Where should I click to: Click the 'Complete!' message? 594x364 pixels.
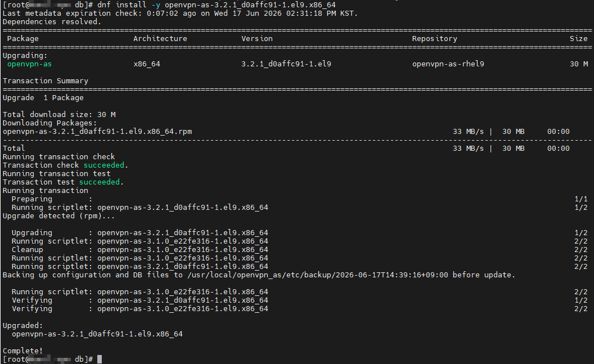tap(22, 350)
